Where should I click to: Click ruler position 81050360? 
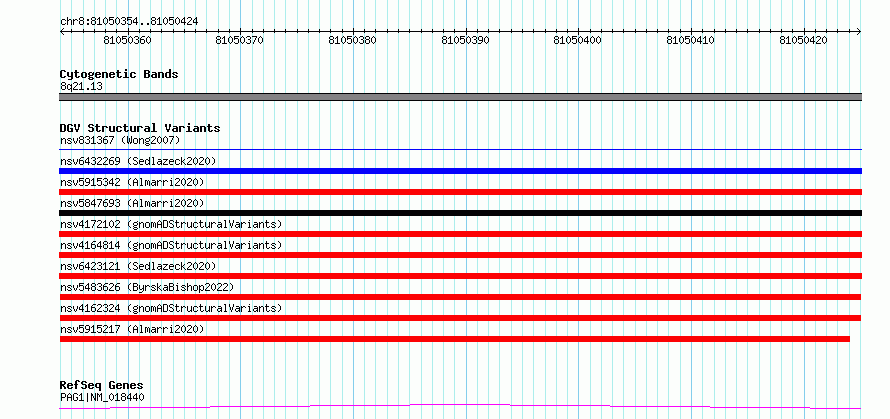[128, 40]
